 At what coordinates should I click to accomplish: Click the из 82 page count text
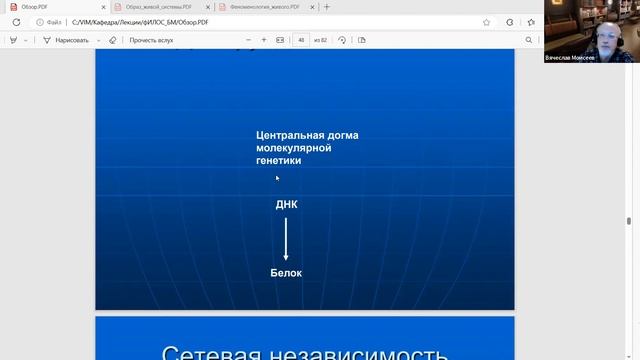point(320,40)
